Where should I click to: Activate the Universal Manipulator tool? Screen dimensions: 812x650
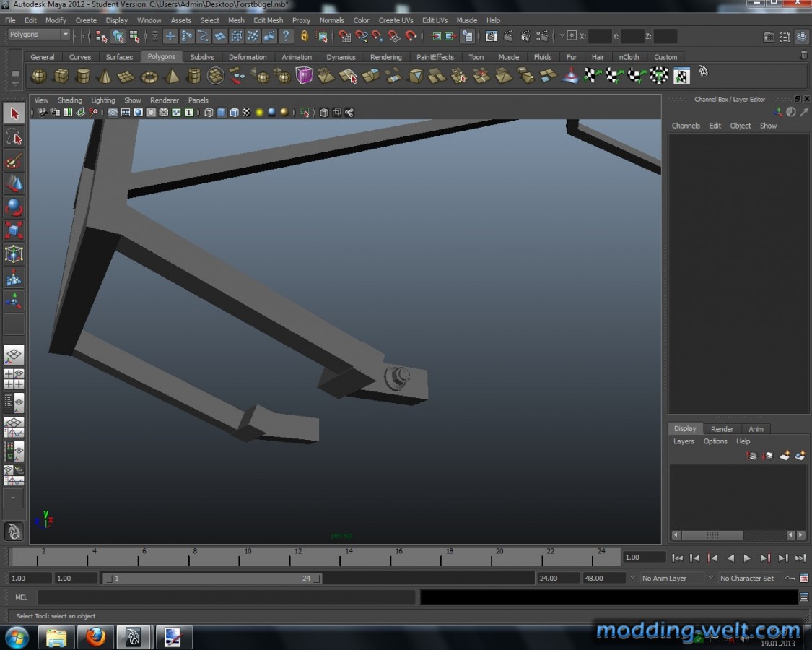[x=14, y=254]
